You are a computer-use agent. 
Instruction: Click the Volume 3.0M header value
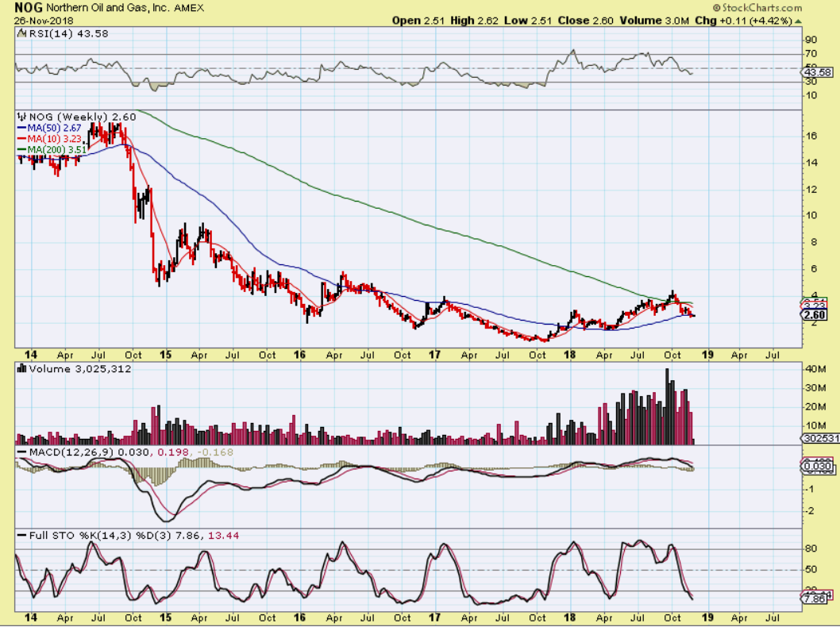click(655, 21)
